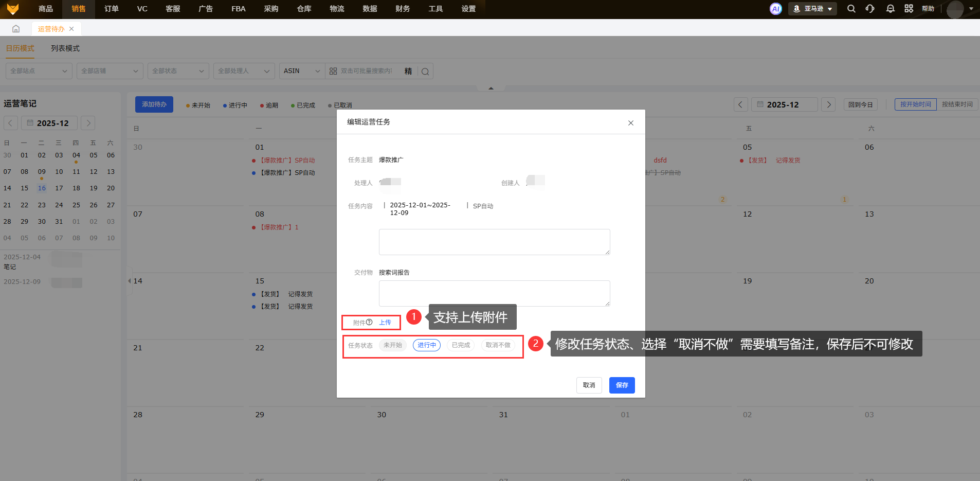Image resolution: width=980 pixels, height=481 pixels.
Task: Open the 全部店铺 dropdown
Action: pyautogui.click(x=110, y=71)
